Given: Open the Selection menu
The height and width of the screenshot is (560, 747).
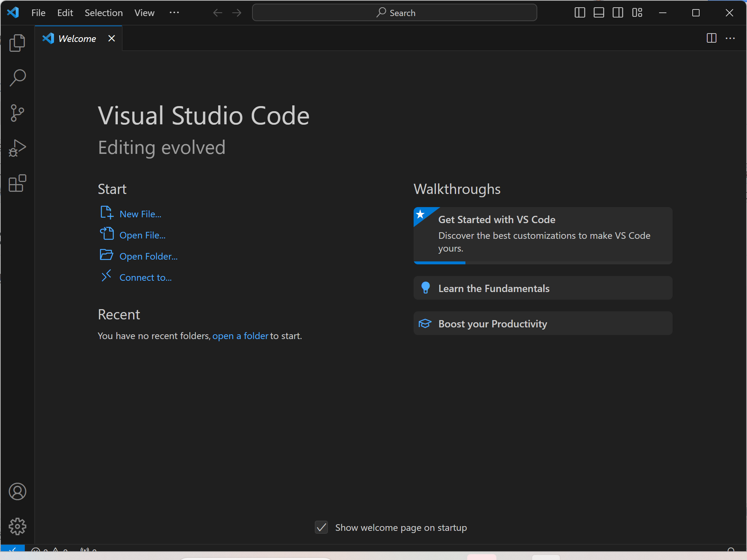Looking at the screenshot, I should [104, 13].
